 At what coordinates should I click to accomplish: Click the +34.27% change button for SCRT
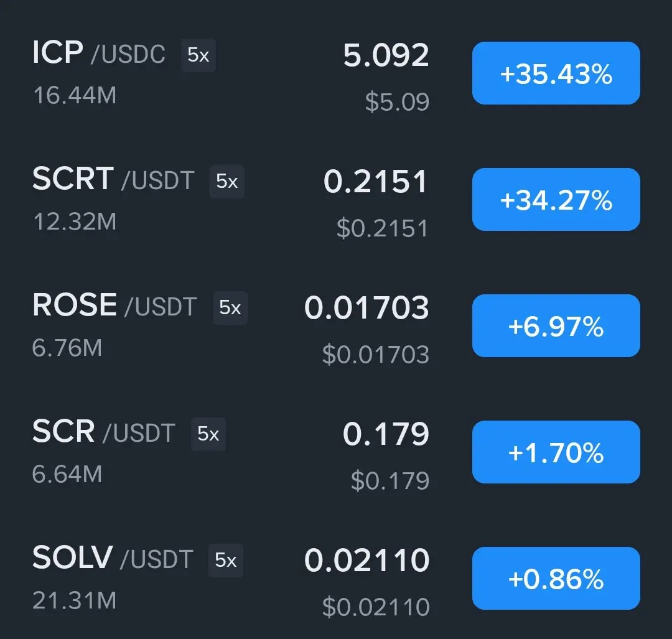pyautogui.click(x=556, y=199)
